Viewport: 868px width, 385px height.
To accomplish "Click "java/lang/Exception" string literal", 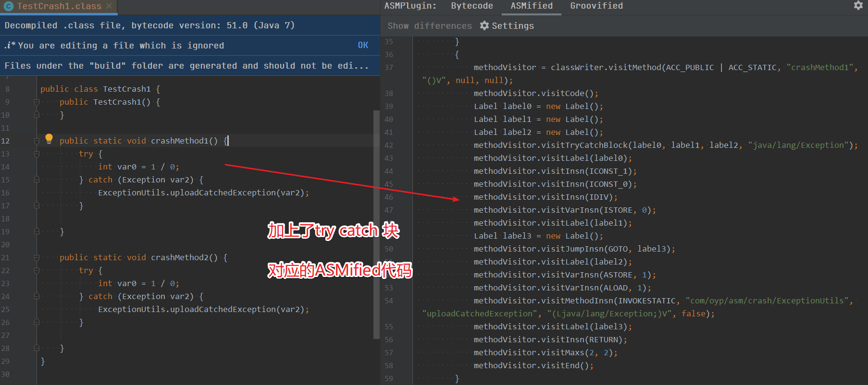I will coord(798,145).
